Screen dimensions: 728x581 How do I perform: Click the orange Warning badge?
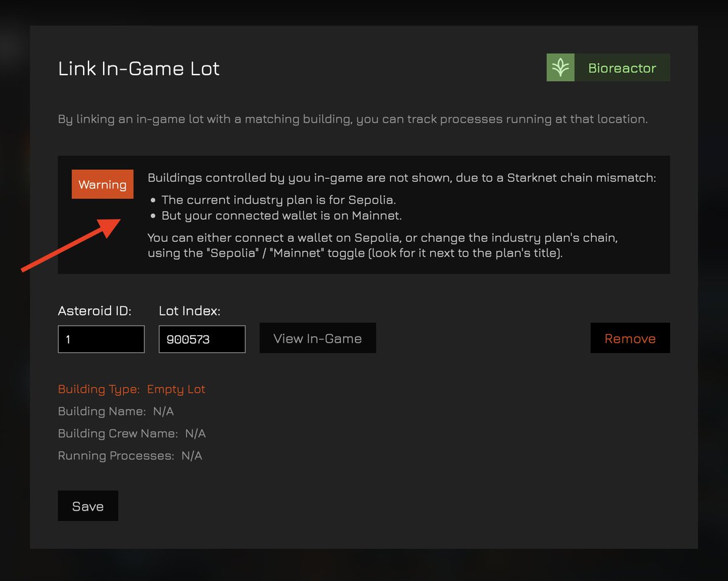(103, 184)
